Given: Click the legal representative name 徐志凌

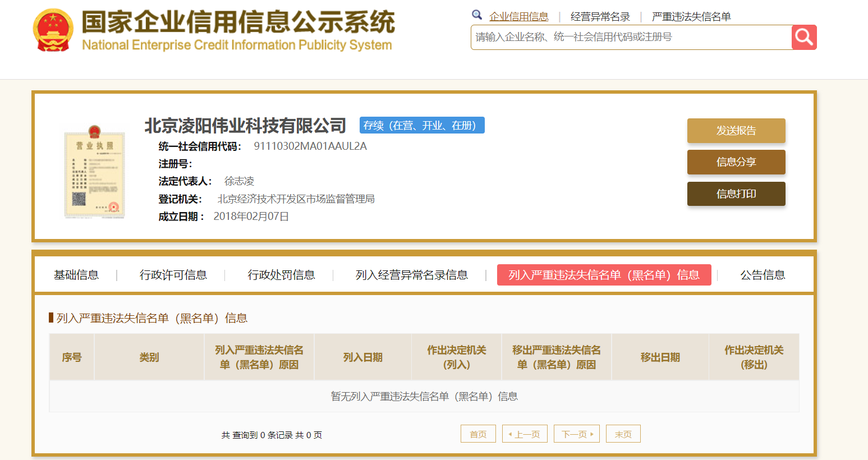Looking at the screenshot, I should tap(240, 181).
